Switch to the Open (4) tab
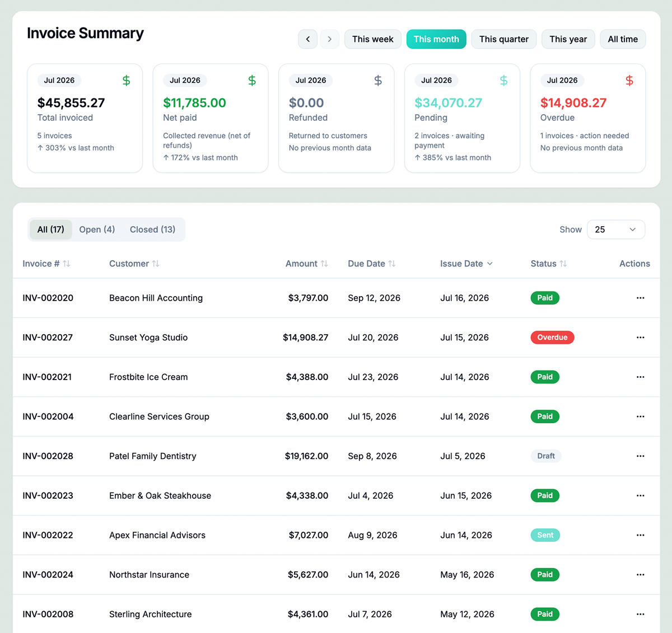This screenshot has width=672, height=633. tap(97, 229)
